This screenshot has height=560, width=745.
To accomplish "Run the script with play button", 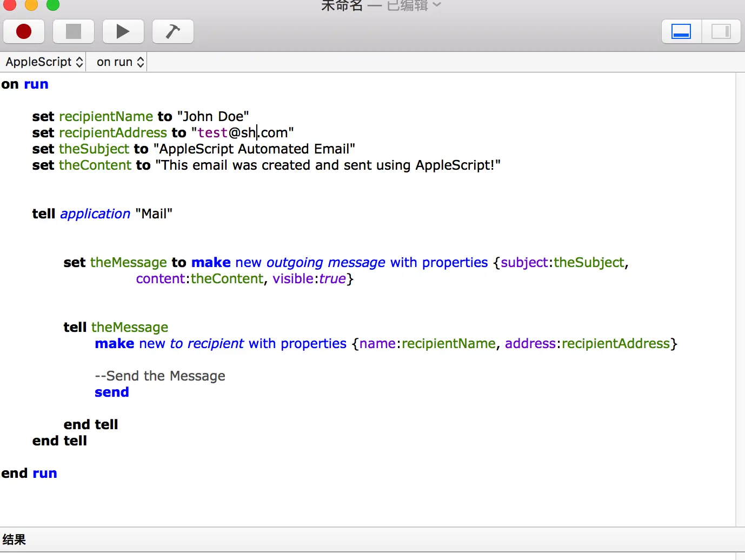I will click(123, 31).
